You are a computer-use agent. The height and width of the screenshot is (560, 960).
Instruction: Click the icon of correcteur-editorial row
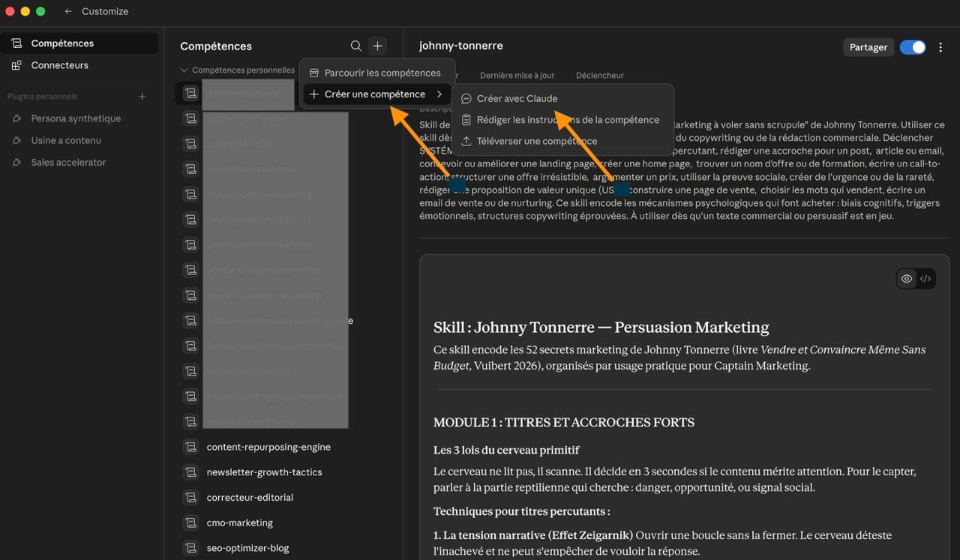tap(190, 498)
